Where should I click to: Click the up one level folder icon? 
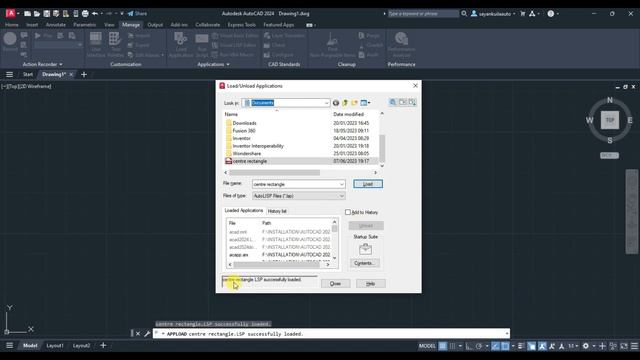click(345, 103)
